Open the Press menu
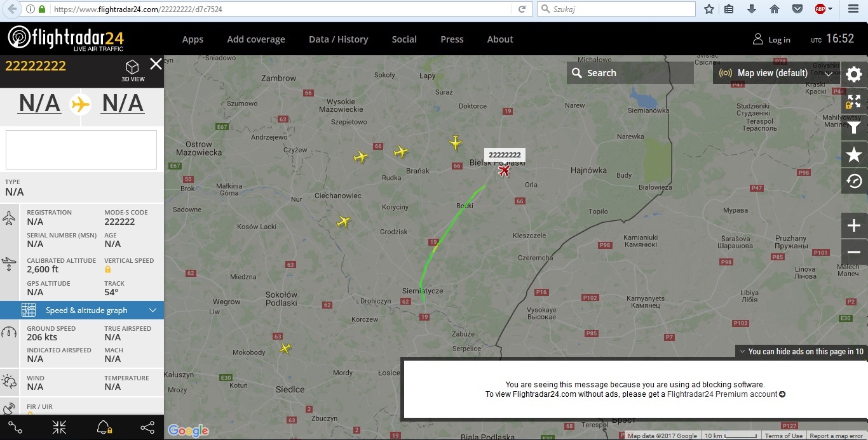This screenshot has width=868, height=440. coord(452,39)
